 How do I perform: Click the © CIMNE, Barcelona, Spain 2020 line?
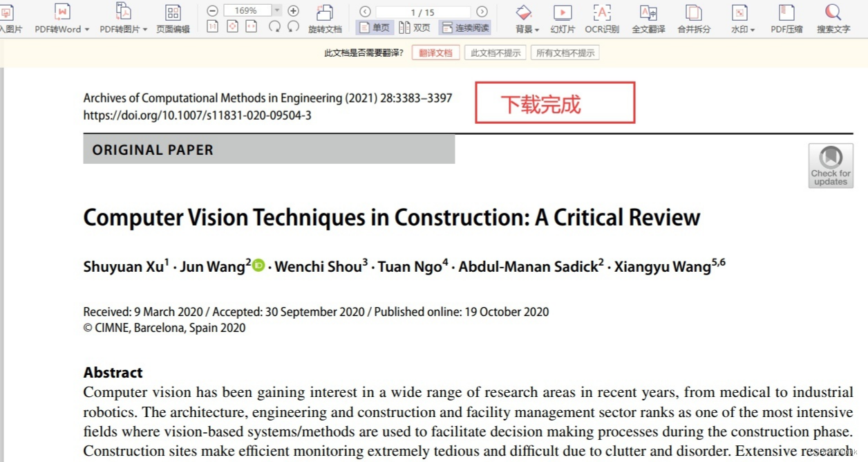coord(164,328)
